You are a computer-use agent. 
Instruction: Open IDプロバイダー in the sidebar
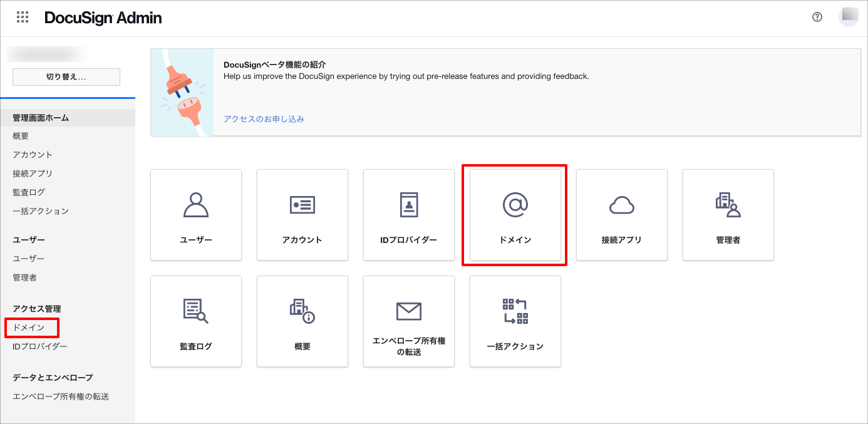[x=40, y=346]
